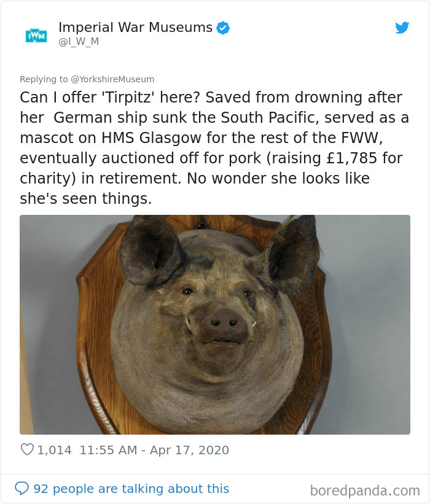The image size is (430, 504).
Task: Open the Imperial War Museums profile name
Action: tap(135, 28)
